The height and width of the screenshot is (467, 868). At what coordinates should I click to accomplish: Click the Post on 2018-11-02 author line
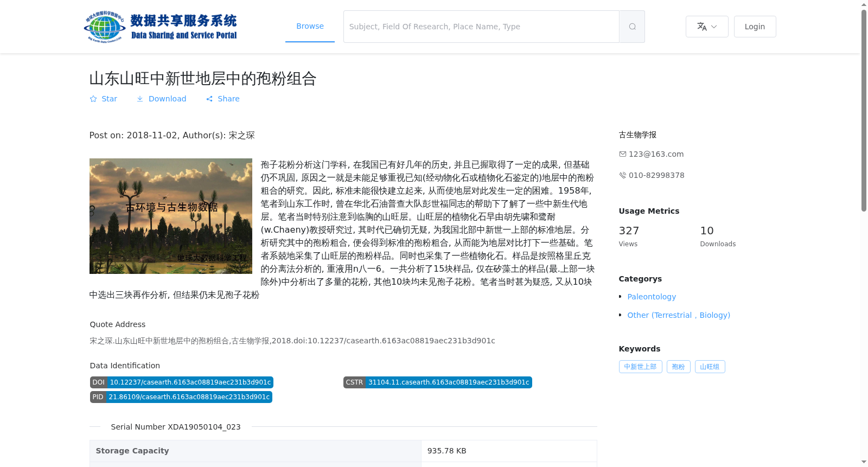tap(172, 135)
